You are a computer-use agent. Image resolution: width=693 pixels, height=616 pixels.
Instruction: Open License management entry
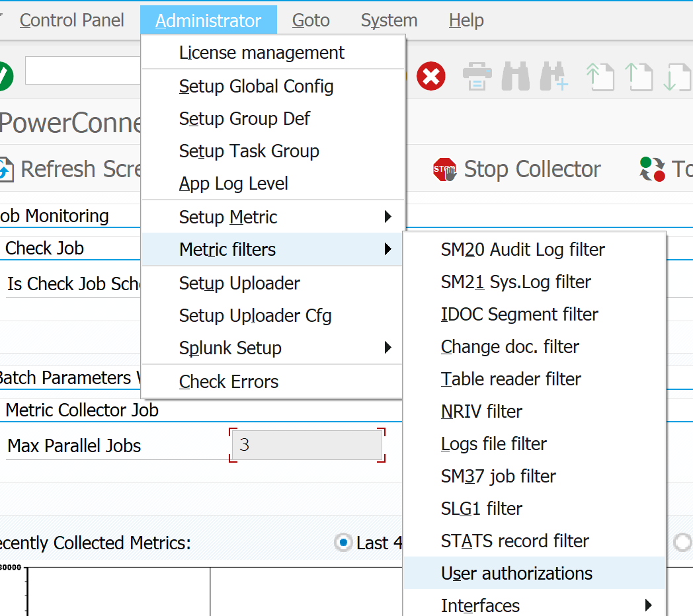coord(261,53)
